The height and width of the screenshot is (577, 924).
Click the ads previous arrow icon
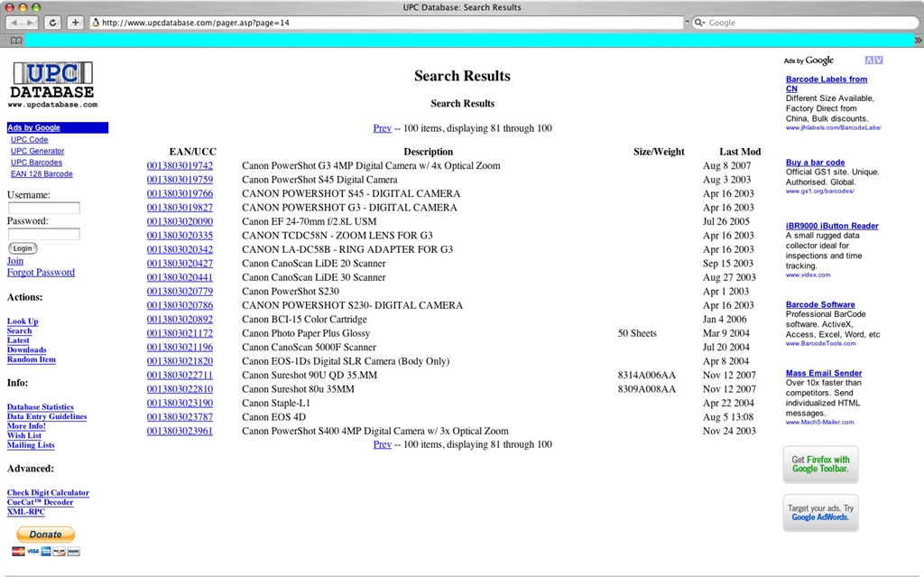click(x=869, y=60)
